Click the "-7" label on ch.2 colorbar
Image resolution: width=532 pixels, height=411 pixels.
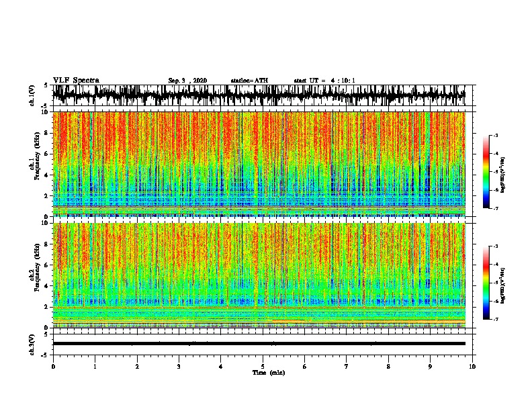(x=495, y=320)
